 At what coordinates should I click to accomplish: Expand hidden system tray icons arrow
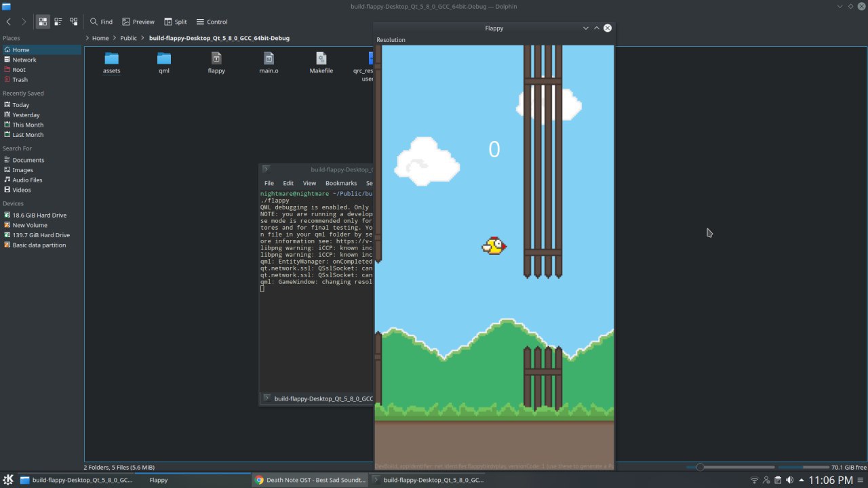pos(801,480)
